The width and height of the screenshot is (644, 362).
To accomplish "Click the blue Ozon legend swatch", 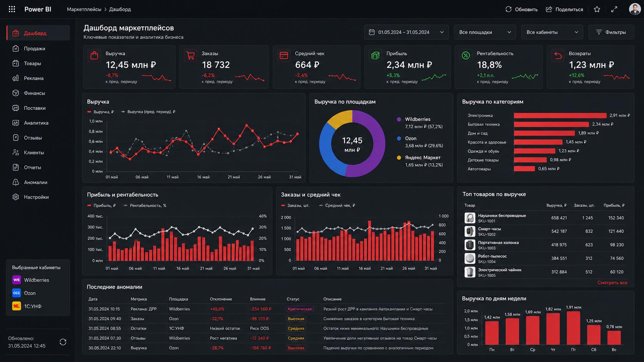I will pyautogui.click(x=399, y=138).
